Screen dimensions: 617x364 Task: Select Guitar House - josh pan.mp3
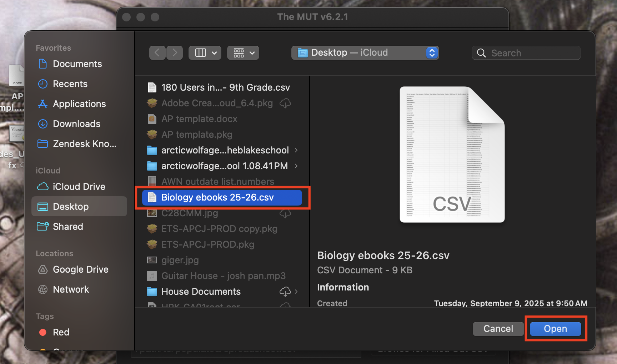[x=222, y=276]
